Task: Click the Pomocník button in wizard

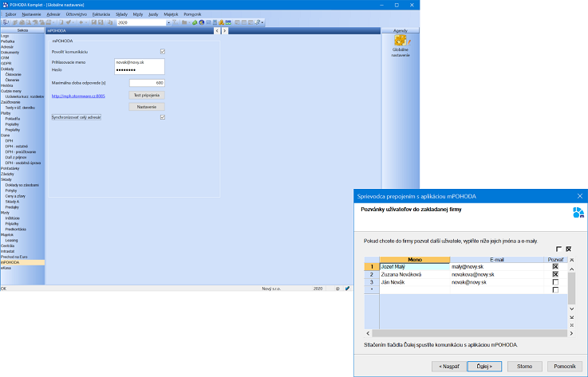Action: 565,366
